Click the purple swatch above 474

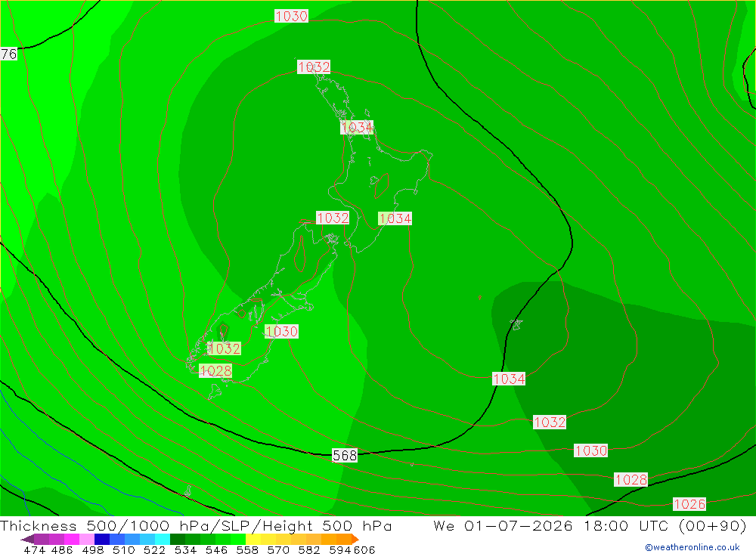tap(41, 539)
